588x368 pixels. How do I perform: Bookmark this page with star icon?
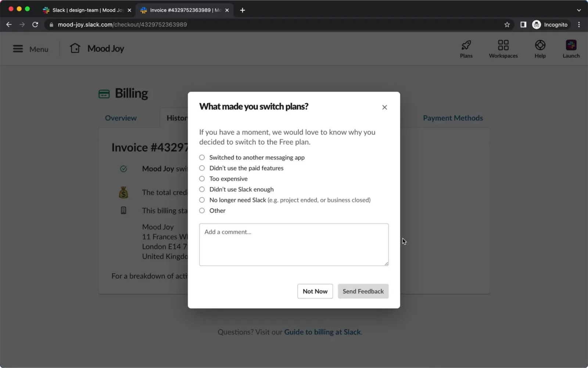[x=507, y=25]
